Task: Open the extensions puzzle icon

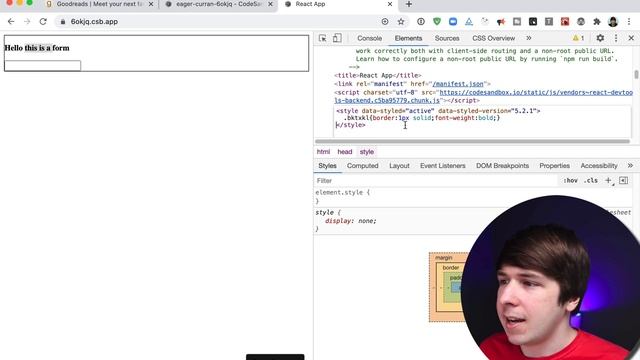Action: click(x=597, y=22)
